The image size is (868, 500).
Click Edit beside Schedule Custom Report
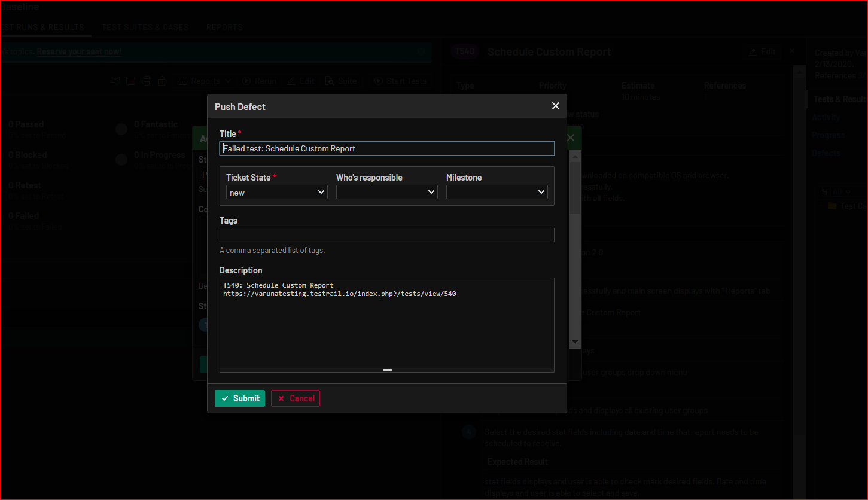pyautogui.click(x=762, y=52)
